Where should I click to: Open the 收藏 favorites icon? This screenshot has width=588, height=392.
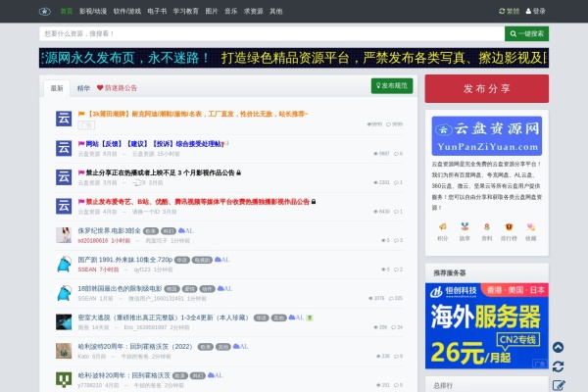tap(530, 231)
